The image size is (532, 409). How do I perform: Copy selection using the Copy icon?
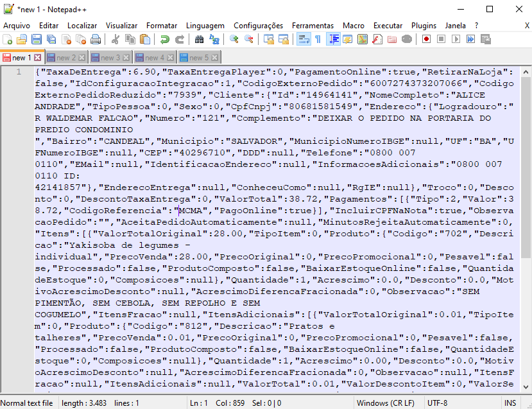(x=130, y=39)
